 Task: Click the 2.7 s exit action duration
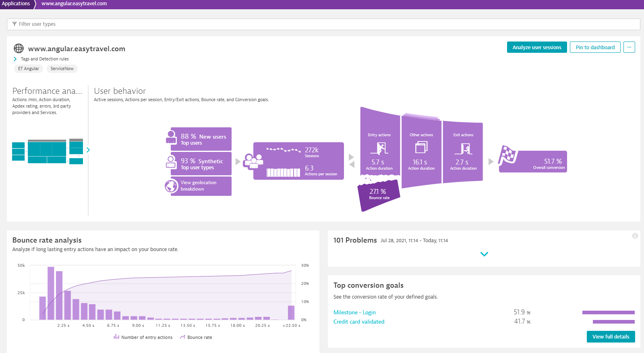pyautogui.click(x=462, y=162)
